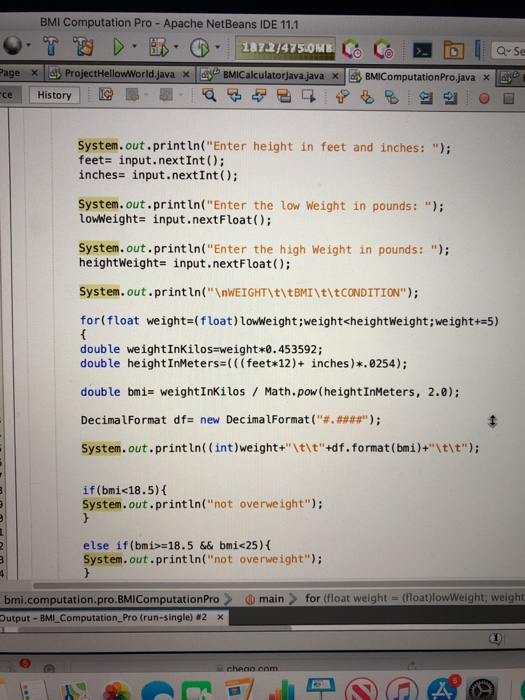Click the Profile Project clock icon
Image resolution: width=525 pixels, height=700 pixels.
tap(199, 47)
